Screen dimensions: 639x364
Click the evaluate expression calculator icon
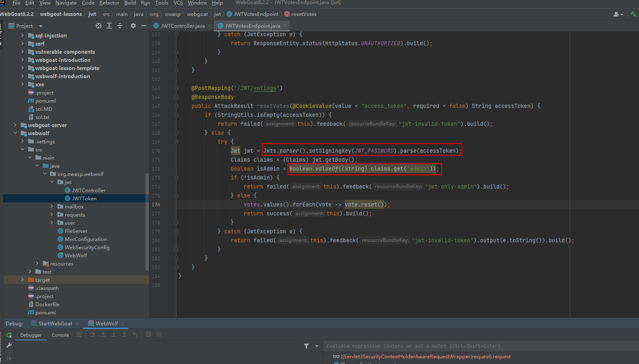coord(148,335)
